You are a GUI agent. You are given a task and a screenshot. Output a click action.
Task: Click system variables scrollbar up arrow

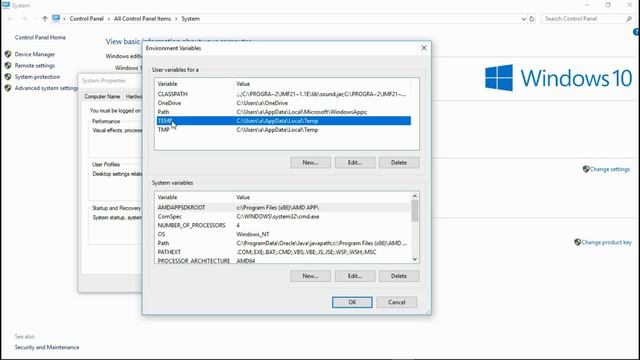pyautogui.click(x=415, y=196)
